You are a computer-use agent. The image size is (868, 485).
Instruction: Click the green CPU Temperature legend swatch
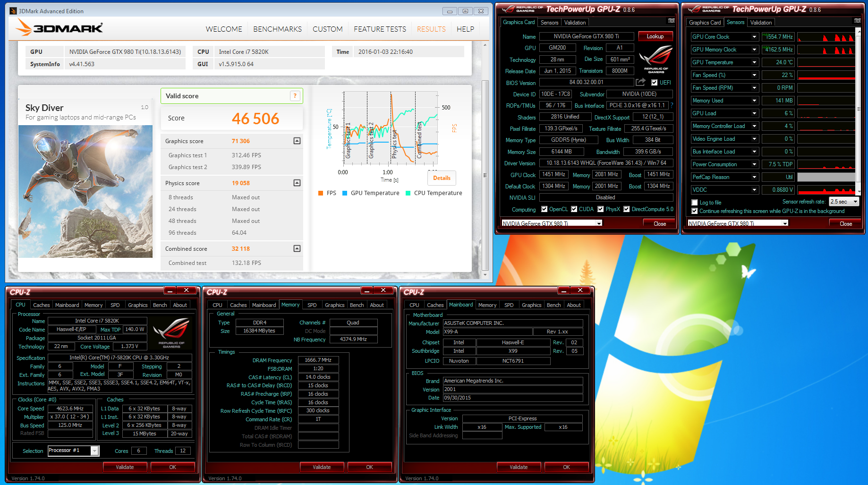point(408,193)
